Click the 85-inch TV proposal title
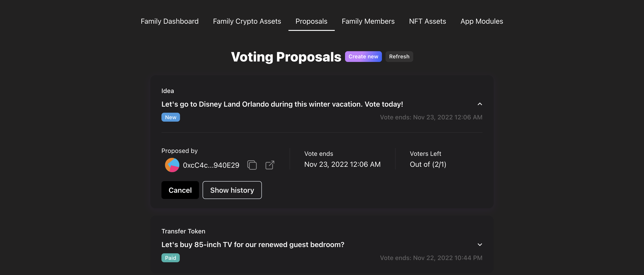Viewport: 644px width, 275px height. [x=253, y=245]
